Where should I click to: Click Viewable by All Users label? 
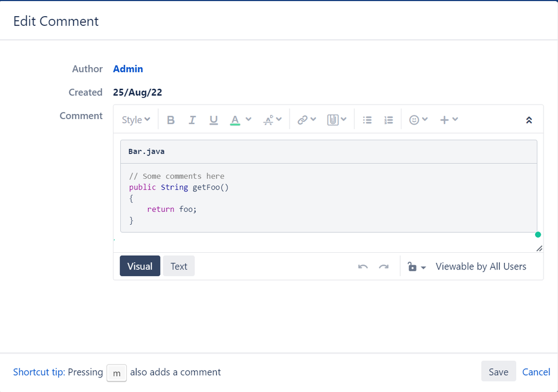point(481,267)
